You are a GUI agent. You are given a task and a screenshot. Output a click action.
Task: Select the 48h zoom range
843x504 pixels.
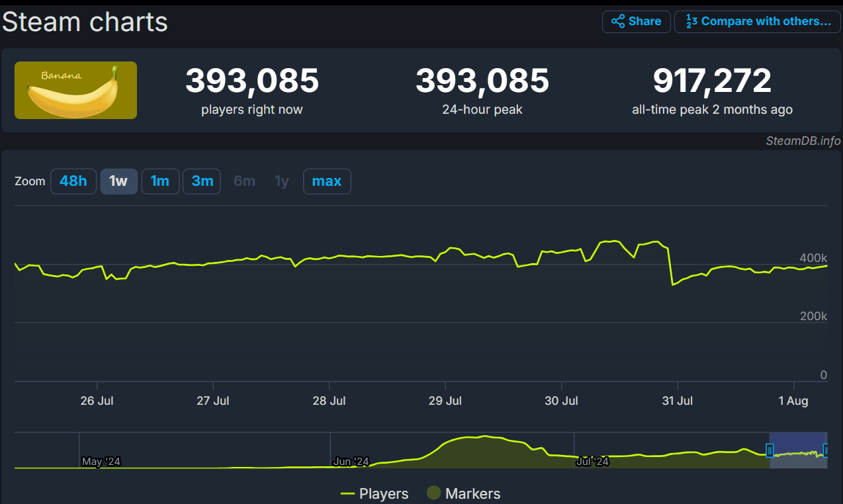(x=73, y=181)
